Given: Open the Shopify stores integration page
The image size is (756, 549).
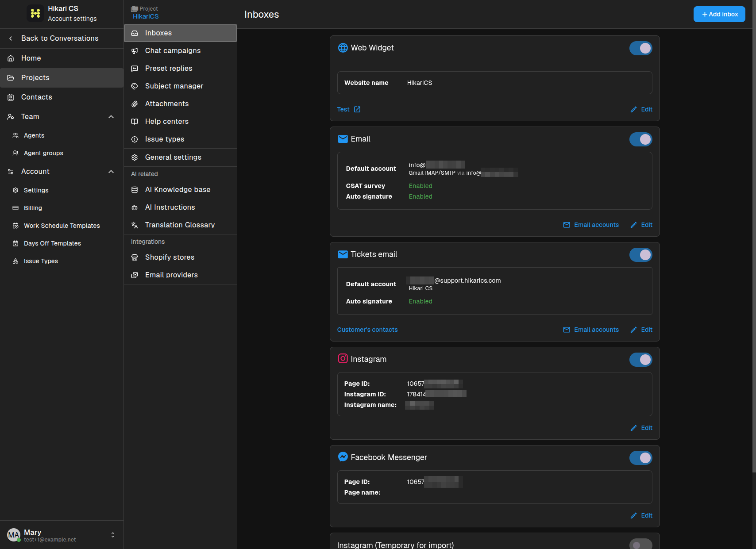Looking at the screenshot, I should (x=180, y=257).
